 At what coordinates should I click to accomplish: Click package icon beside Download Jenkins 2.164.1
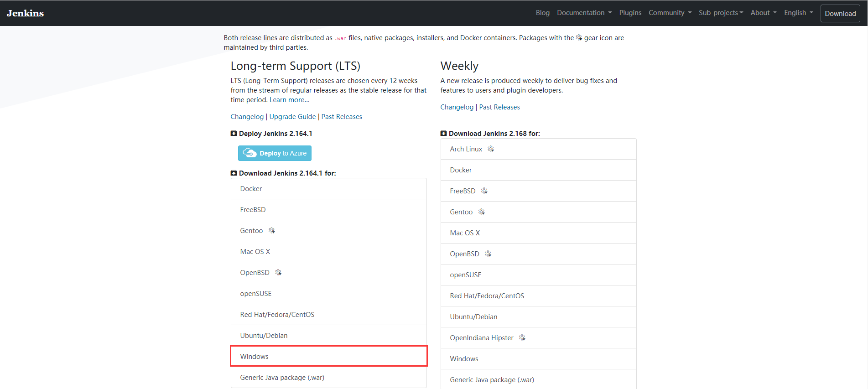tap(234, 173)
